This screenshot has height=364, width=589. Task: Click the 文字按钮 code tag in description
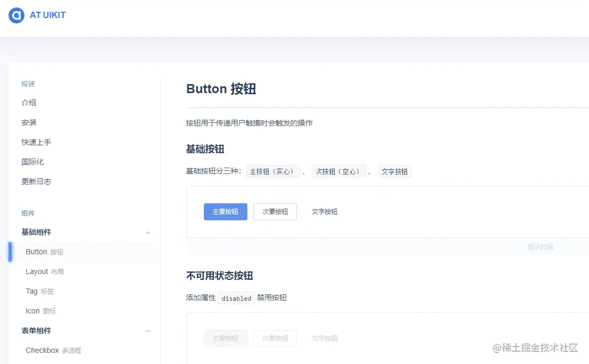[x=394, y=172]
